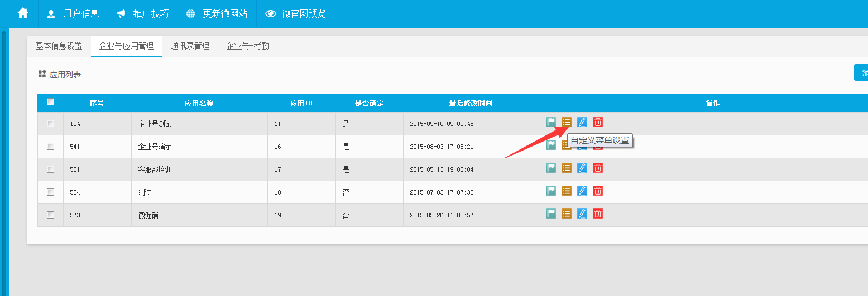
Task: Open 用户信息 in the top navigation
Action: pos(73,13)
